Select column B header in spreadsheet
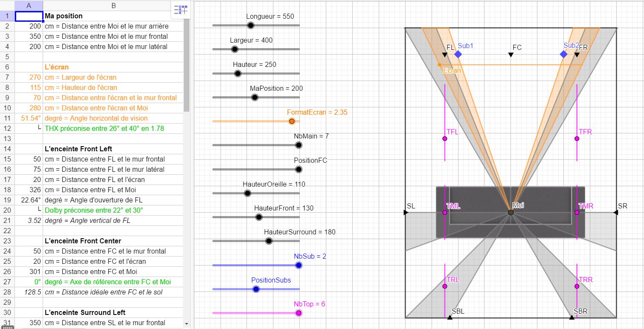This screenshot has width=644, height=329. 113,6
